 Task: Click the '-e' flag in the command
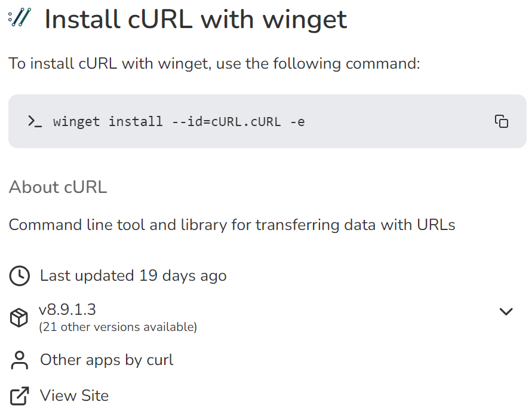click(x=297, y=122)
